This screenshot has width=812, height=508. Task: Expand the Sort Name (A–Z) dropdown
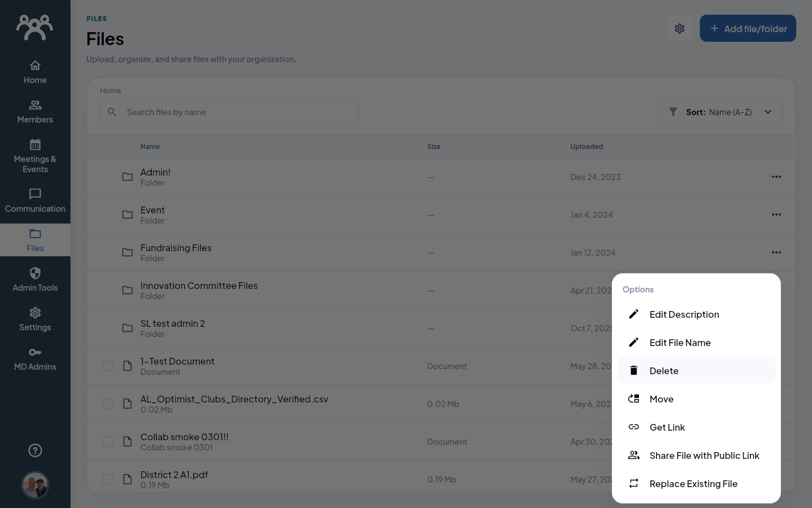(720, 112)
